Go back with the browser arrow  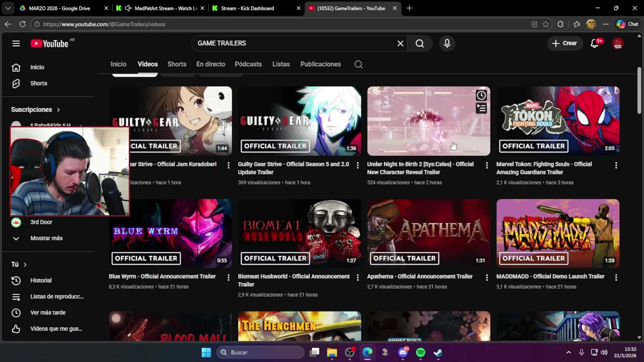[x=8, y=24]
